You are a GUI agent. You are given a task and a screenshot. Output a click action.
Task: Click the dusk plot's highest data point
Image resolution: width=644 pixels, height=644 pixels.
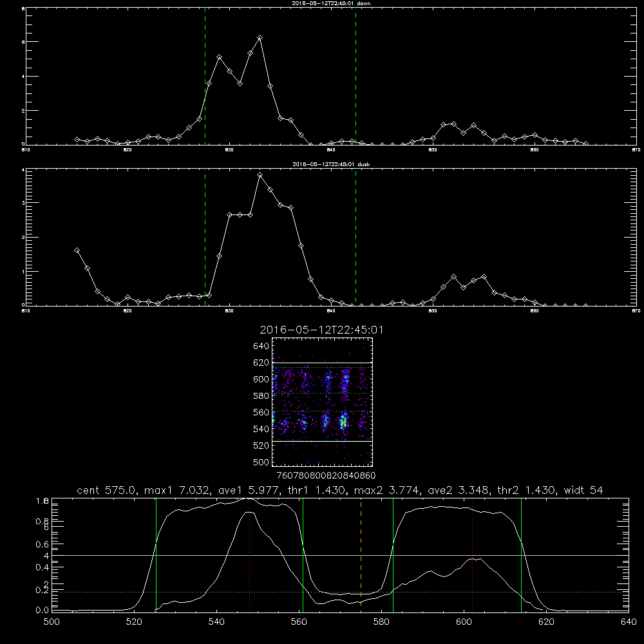point(260,175)
